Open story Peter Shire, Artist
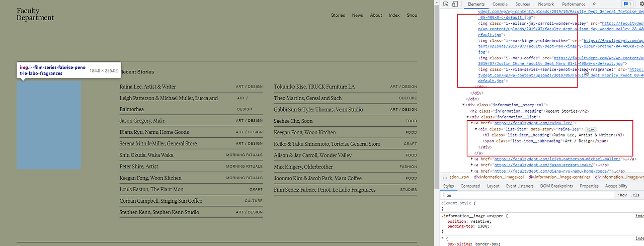 (191, 167)
